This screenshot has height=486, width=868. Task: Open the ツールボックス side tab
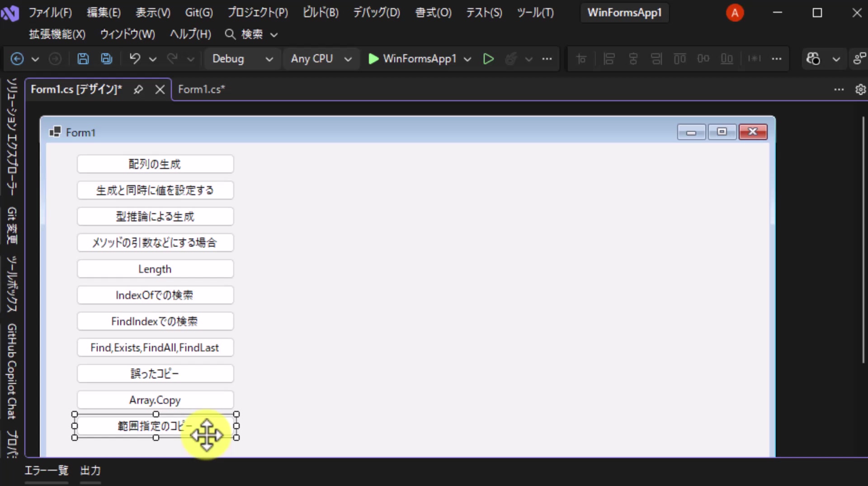point(12,284)
